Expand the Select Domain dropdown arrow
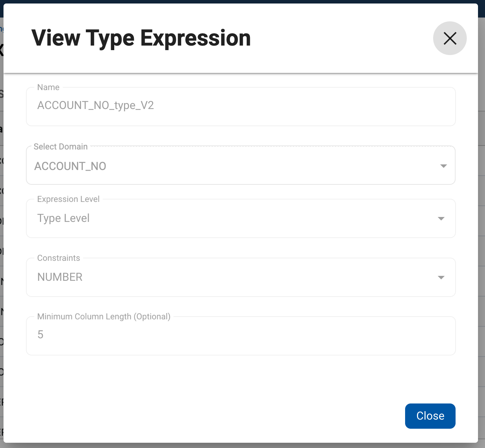Screen dimensions: 485x448 [x=443, y=166]
